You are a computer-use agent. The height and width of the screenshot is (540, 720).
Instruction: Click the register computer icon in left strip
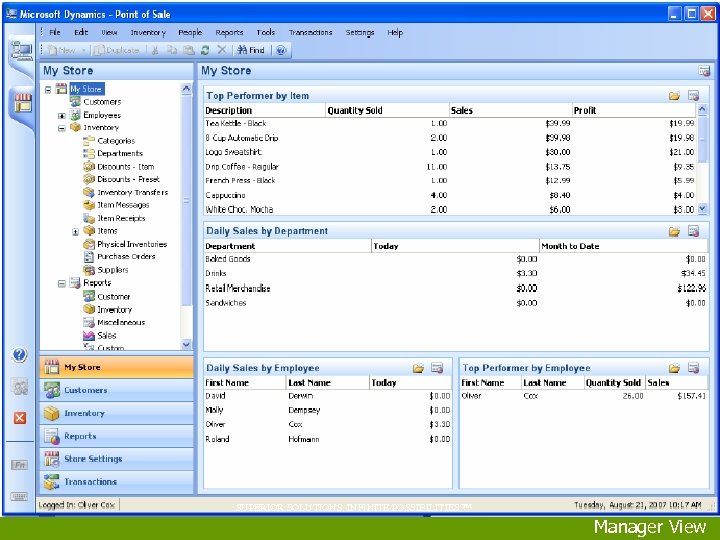click(x=21, y=51)
